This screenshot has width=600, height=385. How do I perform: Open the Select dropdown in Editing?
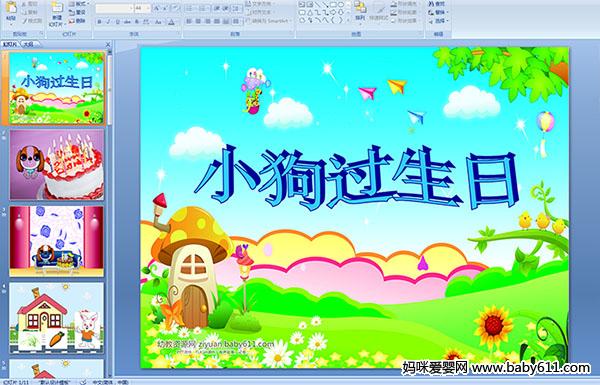click(x=438, y=21)
